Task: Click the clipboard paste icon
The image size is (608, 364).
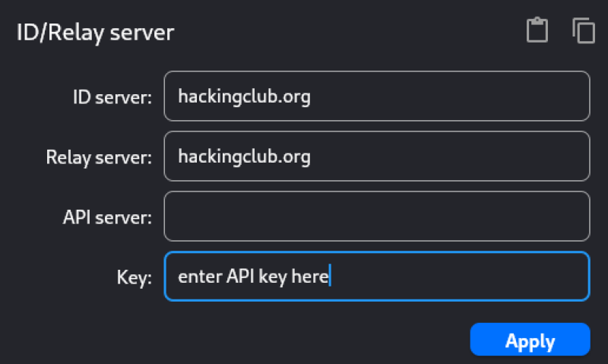Action: coord(537,30)
